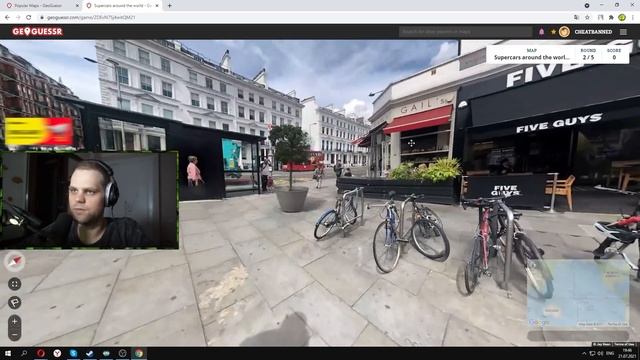
Task: Show hidden system tray icons
Action: 584,353
